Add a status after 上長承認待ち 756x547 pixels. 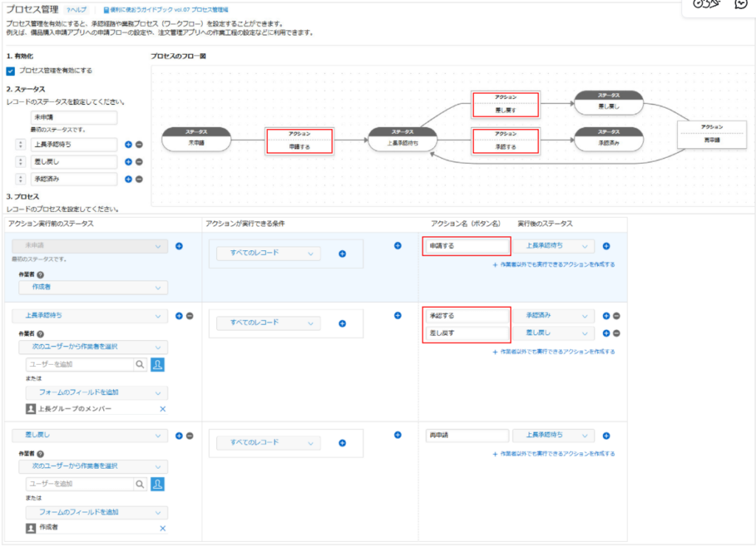(x=128, y=145)
